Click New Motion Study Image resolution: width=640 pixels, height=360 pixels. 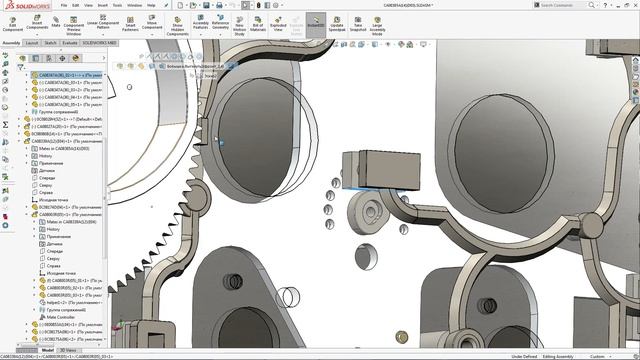[x=240, y=27]
